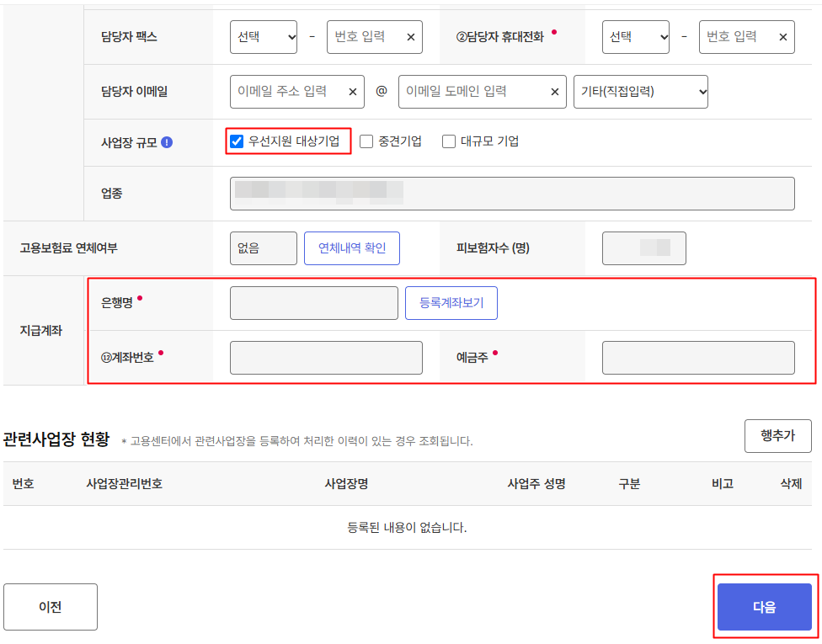
Task: Click the 등록계좌보기 button
Action: [x=451, y=303]
